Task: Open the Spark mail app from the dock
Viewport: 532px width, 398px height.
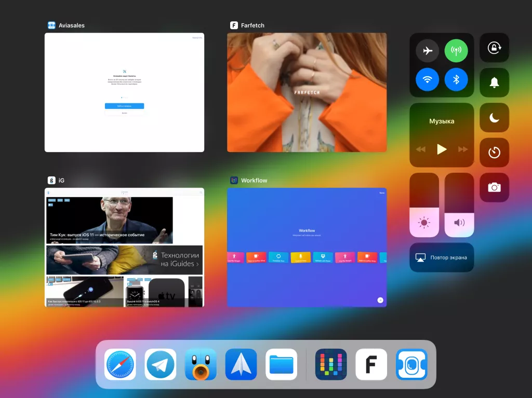Action: point(241,364)
